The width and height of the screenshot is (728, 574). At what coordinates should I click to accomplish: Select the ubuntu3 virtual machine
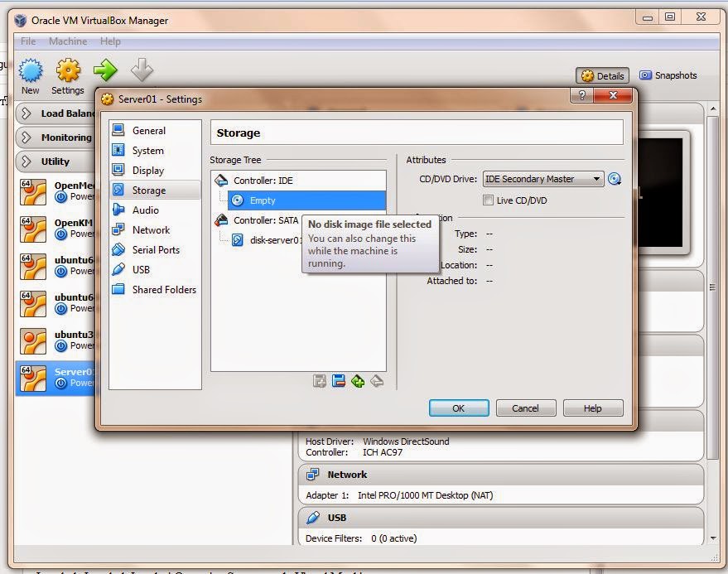click(x=55, y=341)
